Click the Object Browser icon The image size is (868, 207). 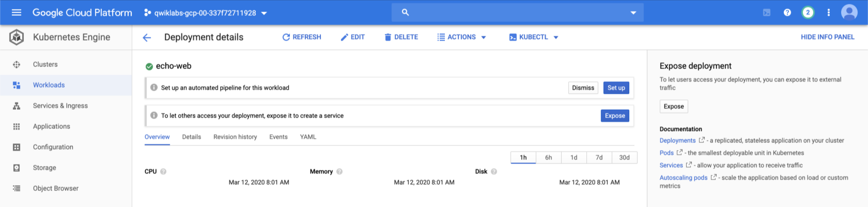click(16, 188)
